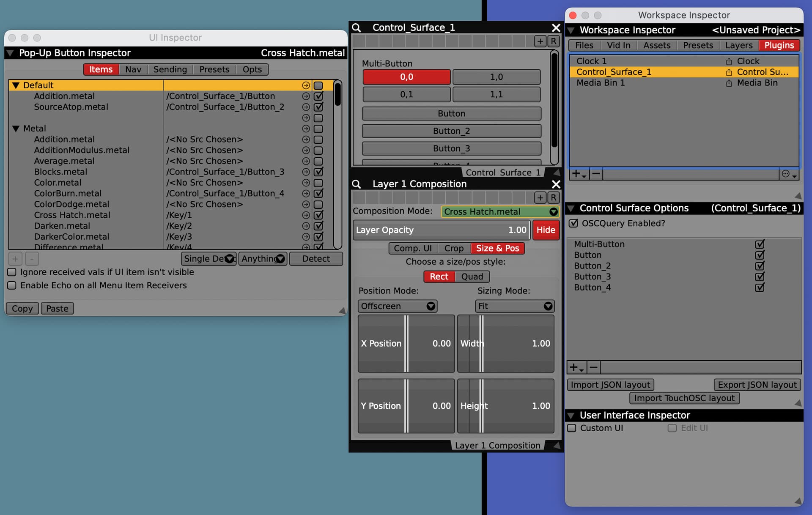Toggle OSCQuery Enabled checkbox
Image resolution: width=812 pixels, height=515 pixels.
pos(573,223)
